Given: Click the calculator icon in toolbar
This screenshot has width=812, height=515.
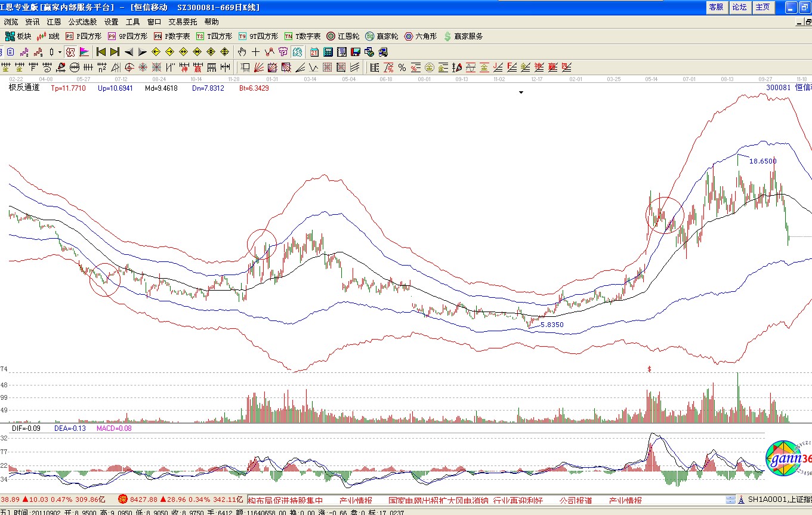Looking at the screenshot, I should tap(328, 52).
